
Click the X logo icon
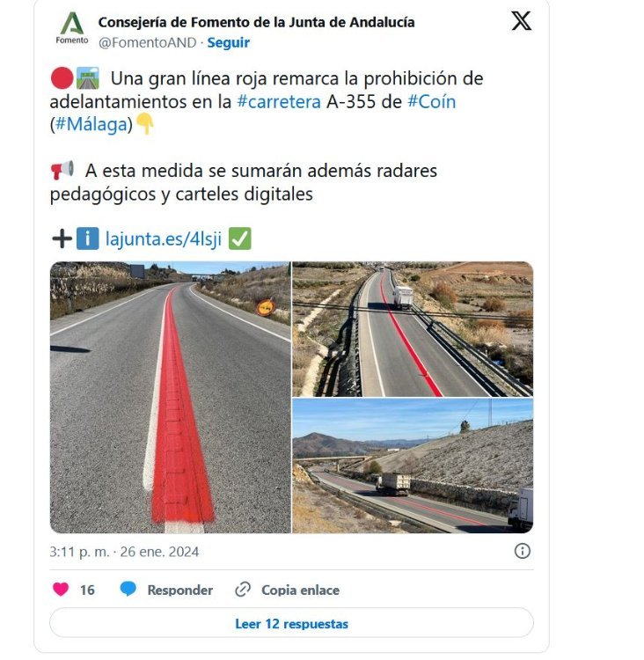522,20
